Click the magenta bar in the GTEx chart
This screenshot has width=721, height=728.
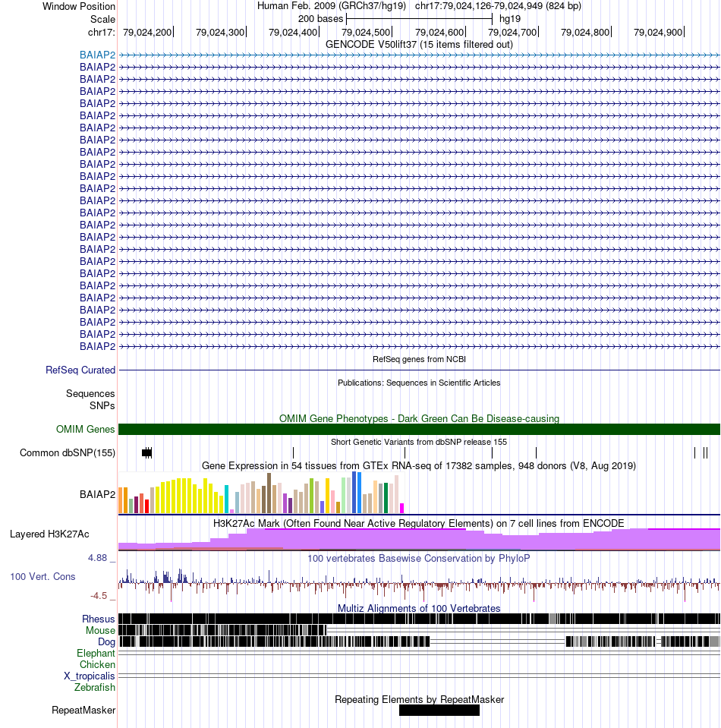point(402,509)
